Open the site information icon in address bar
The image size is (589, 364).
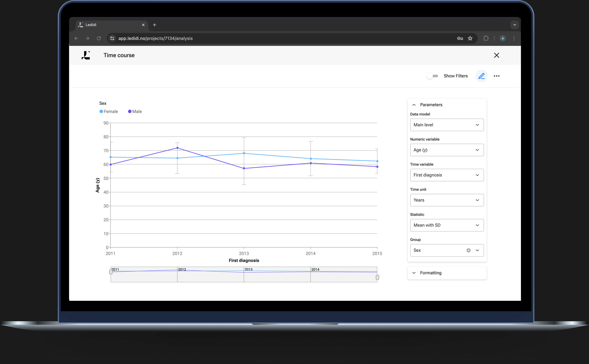(x=112, y=38)
